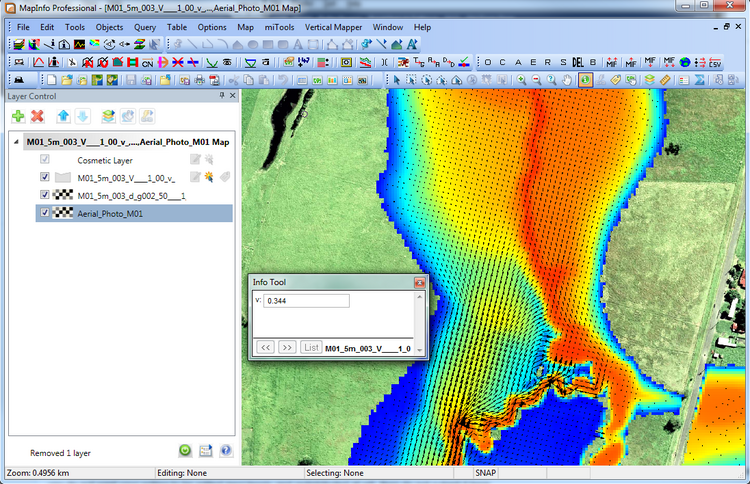
Task: Toggle visibility of Aerial_Photo_M01 layer
Action: [x=44, y=213]
